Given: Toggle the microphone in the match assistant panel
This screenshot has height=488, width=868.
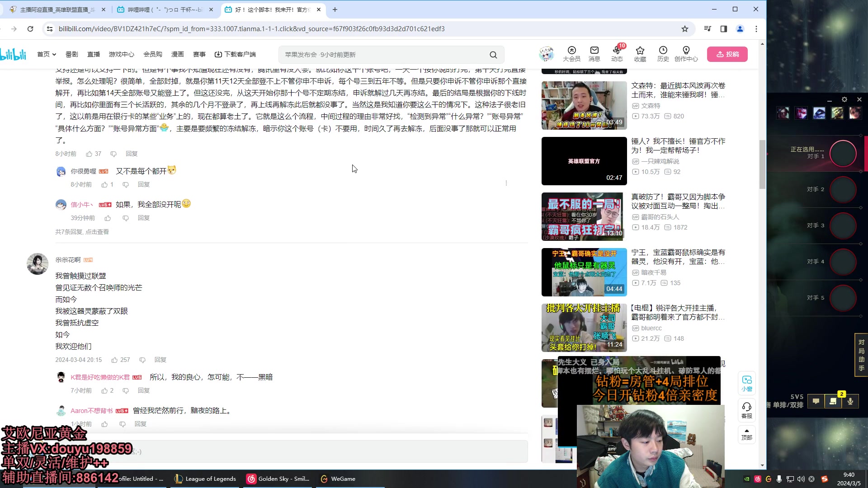Looking at the screenshot, I should coord(850,401).
